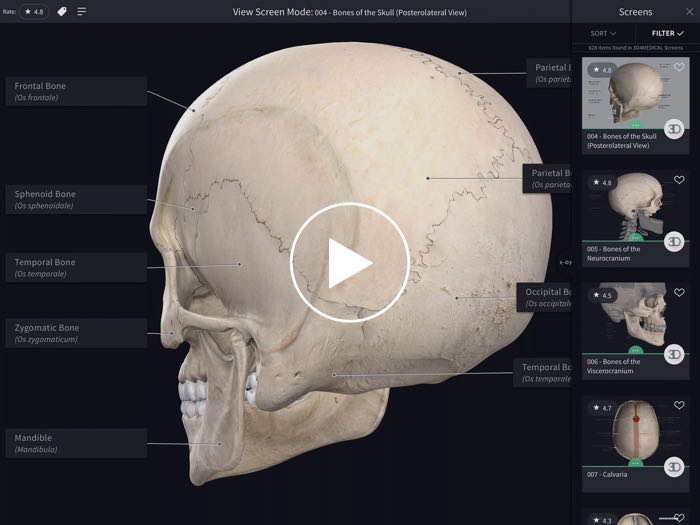Screen dimensions: 700x525
Task: Play the skull video with center play button
Action: [x=349, y=262]
